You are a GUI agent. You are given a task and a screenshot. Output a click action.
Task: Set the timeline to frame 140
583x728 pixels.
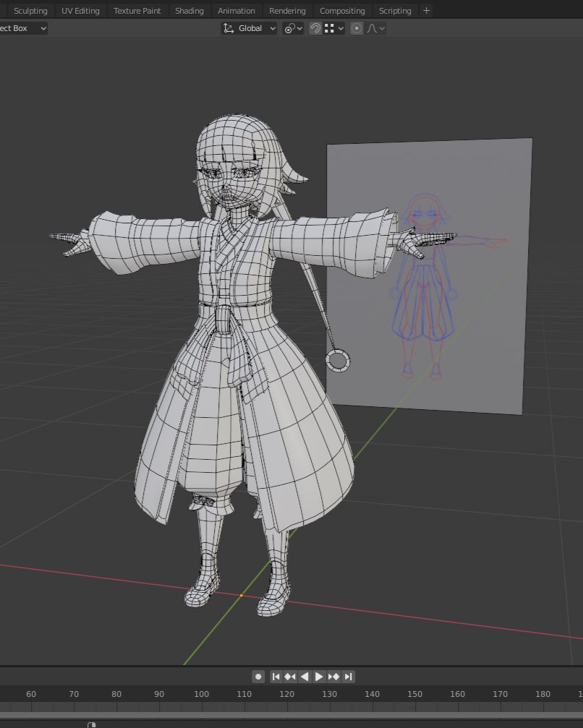[x=372, y=694]
